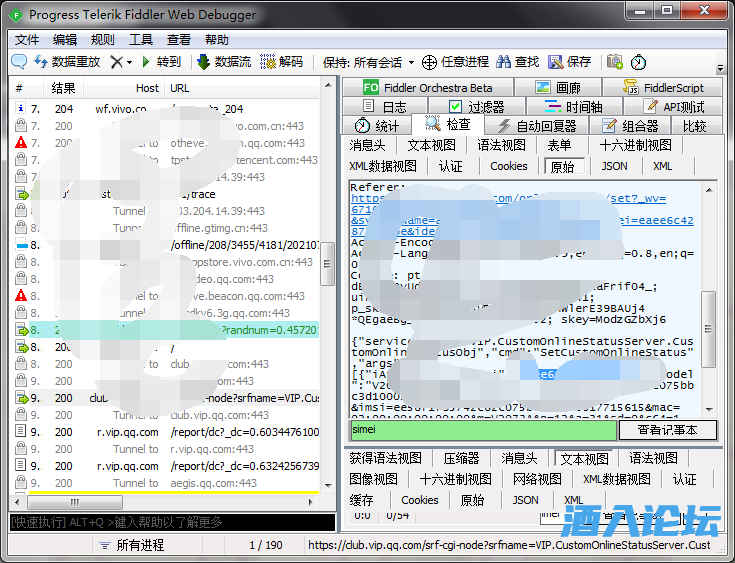Select the highlighted ?randnum=0.45720 session row
This screenshot has height=563, width=735.
(166, 330)
